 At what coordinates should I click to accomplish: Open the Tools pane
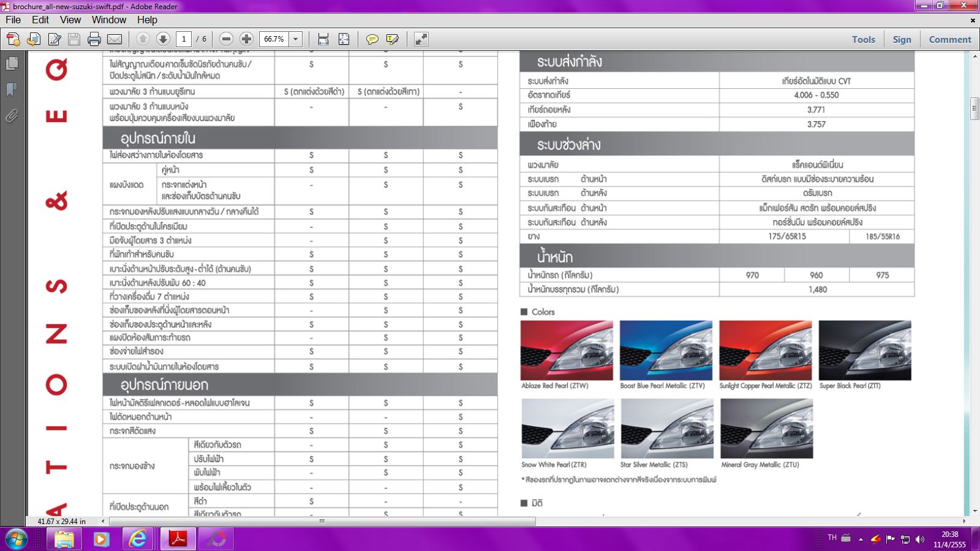click(864, 39)
